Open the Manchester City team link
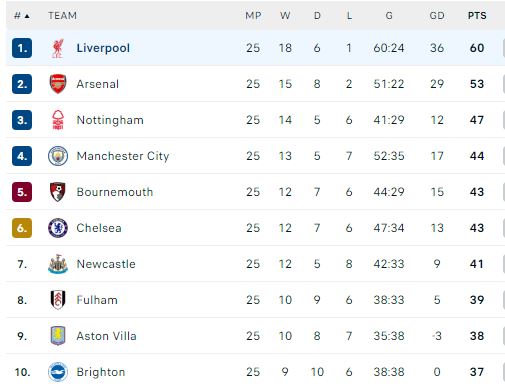This screenshot has width=505, height=389. pos(123,156)
